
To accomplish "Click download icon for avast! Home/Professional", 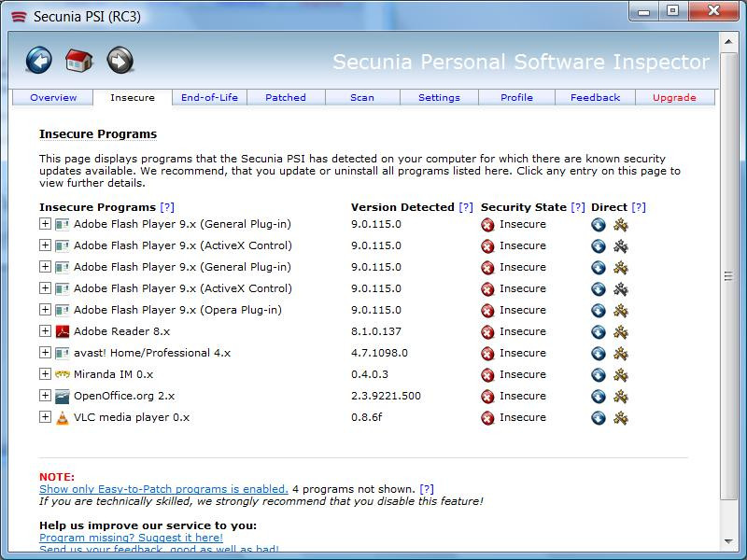I will (x=599, y=354).
